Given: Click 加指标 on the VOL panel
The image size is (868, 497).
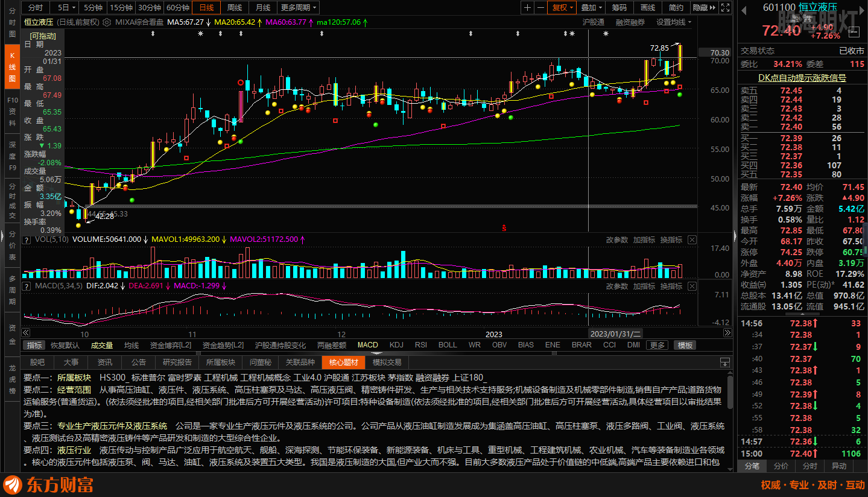Looking at the screenshot, I should 644,240.
